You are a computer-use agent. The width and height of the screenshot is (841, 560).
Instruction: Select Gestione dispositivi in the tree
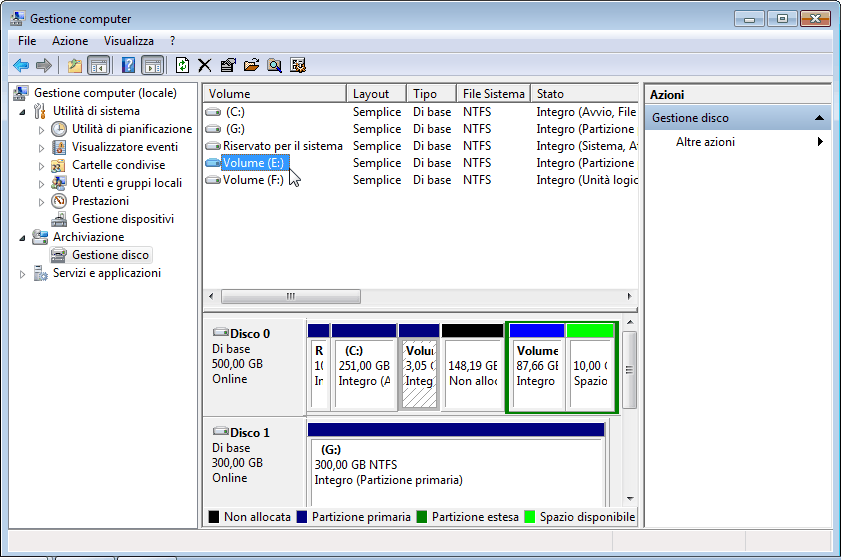pyautogui.click(x=122, y=219)
